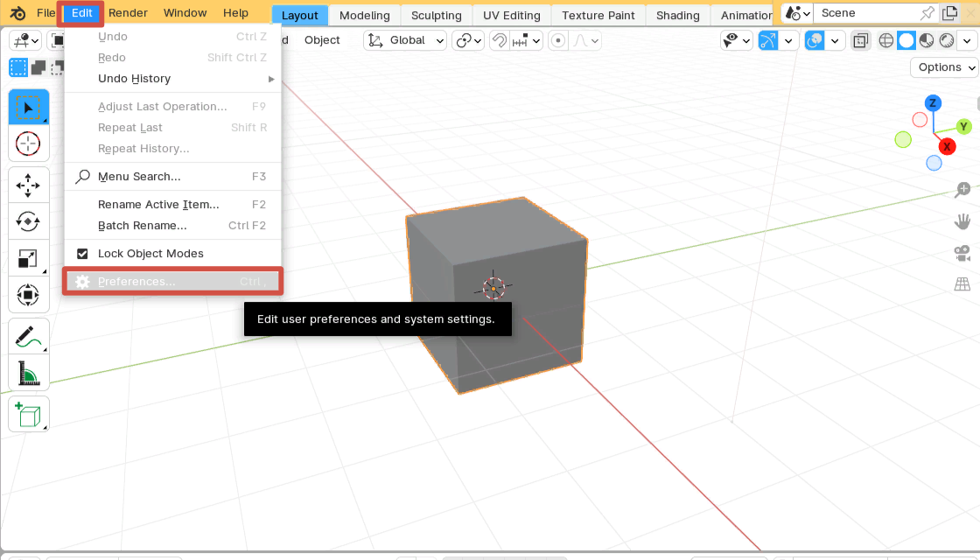Select the cube in the viewport
This screenshot has width=980, height=560.
coord(496,294)
